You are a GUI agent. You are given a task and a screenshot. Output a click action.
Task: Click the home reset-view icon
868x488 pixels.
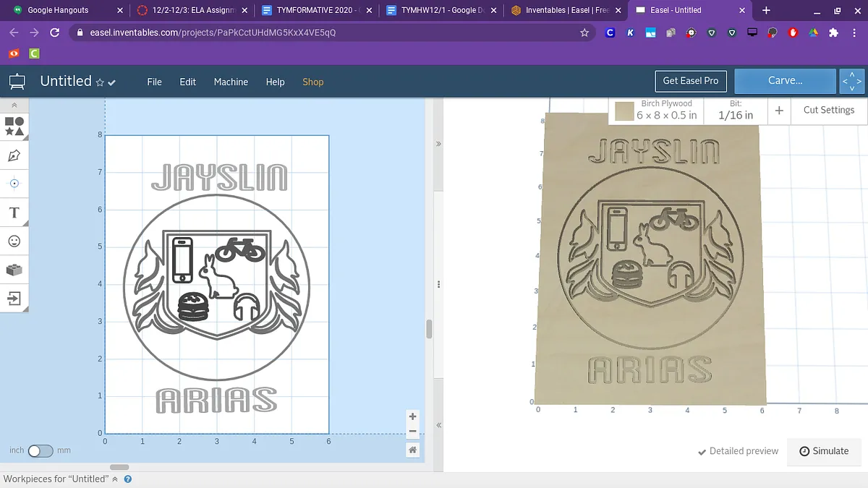[412, 450]
